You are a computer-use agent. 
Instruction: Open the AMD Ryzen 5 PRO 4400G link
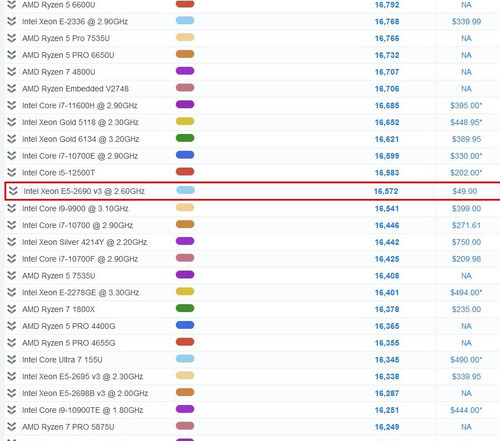[69, 326]
